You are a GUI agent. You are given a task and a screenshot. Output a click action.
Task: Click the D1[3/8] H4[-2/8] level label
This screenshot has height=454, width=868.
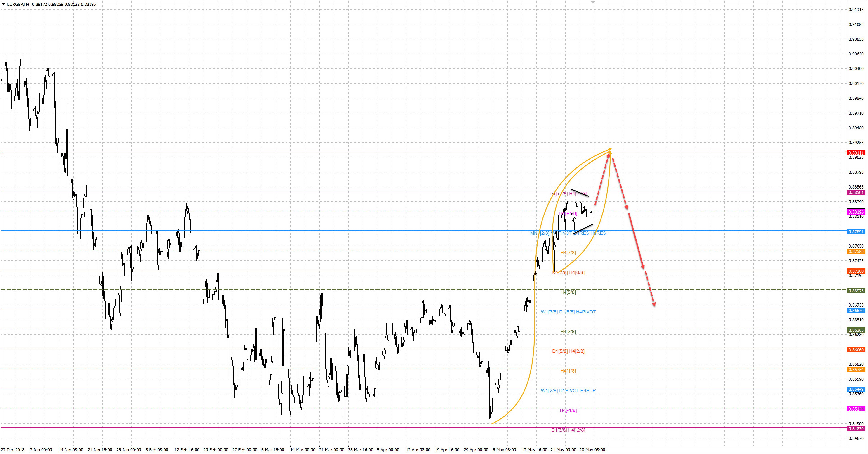[568, 430]
